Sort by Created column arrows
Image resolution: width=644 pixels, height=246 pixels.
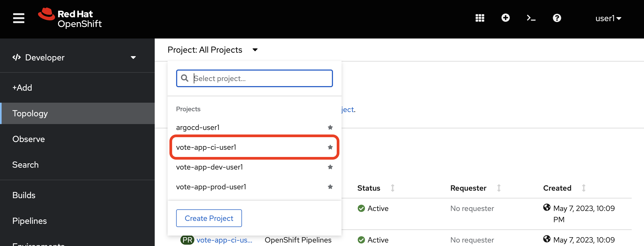pos(584,188)
